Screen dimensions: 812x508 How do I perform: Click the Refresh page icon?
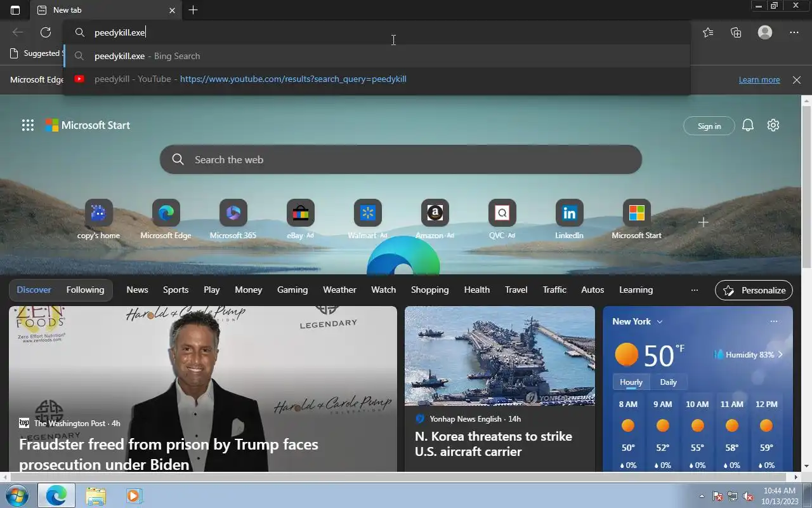[46, 32]
